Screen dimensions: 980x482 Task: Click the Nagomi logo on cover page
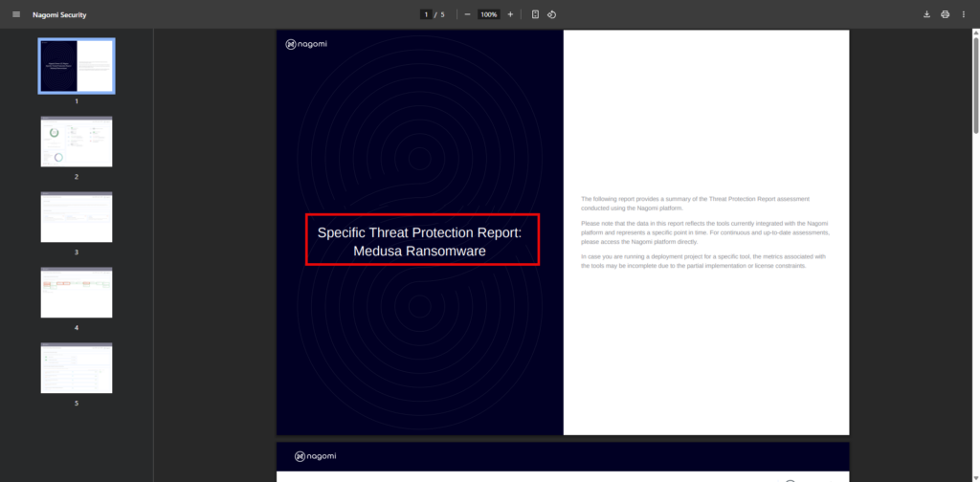[x=306, y=44]
